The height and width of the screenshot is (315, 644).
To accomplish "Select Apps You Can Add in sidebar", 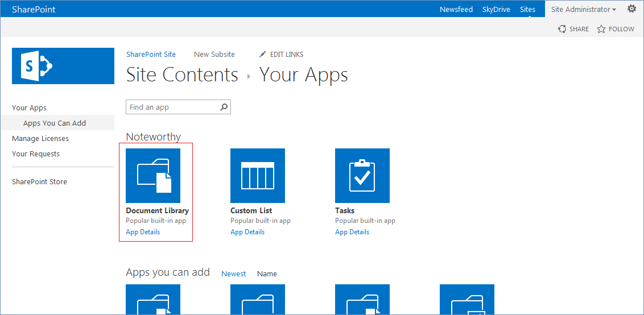I will coord(55,123).
